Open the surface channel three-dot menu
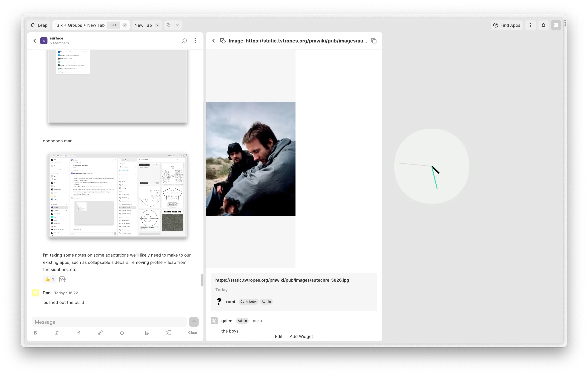The height and width of the screenshot is (375, 588). (x=195, y=41)
